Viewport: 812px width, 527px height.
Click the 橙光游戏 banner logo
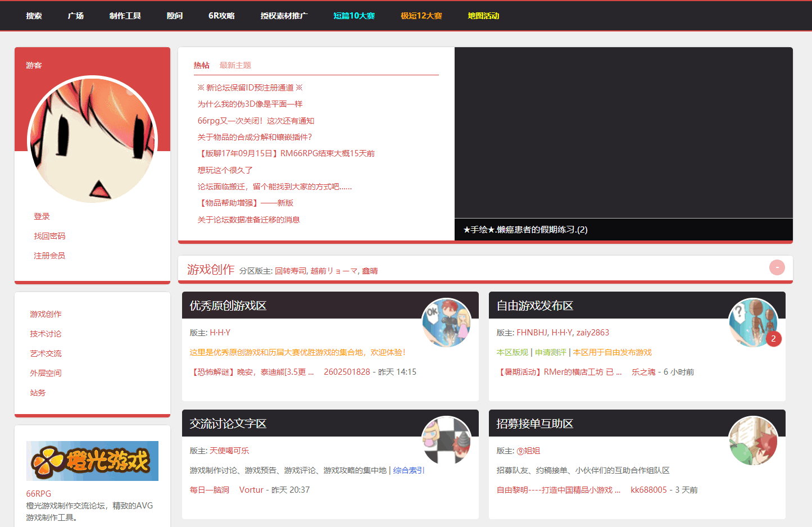click(92, 461)
